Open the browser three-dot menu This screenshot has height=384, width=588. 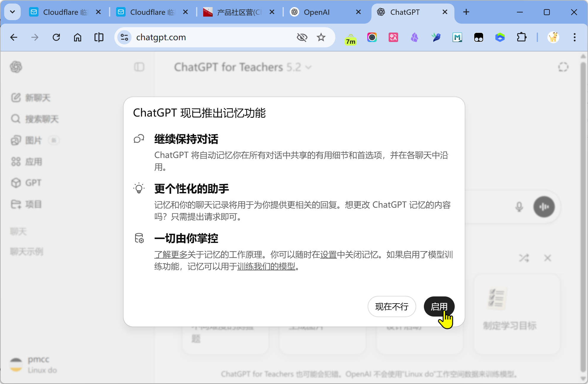click(x=574, y=37)
